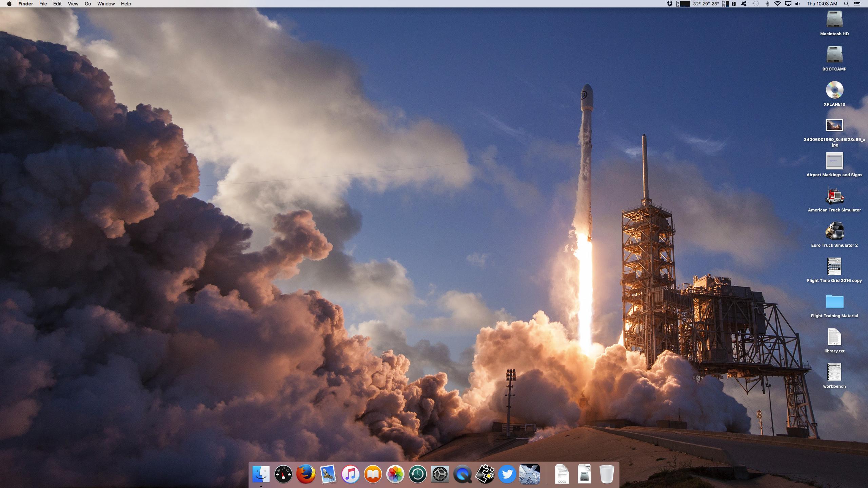Open the DOCX document in the Dock
868x488 pixels.
click(x=562, y=474)
